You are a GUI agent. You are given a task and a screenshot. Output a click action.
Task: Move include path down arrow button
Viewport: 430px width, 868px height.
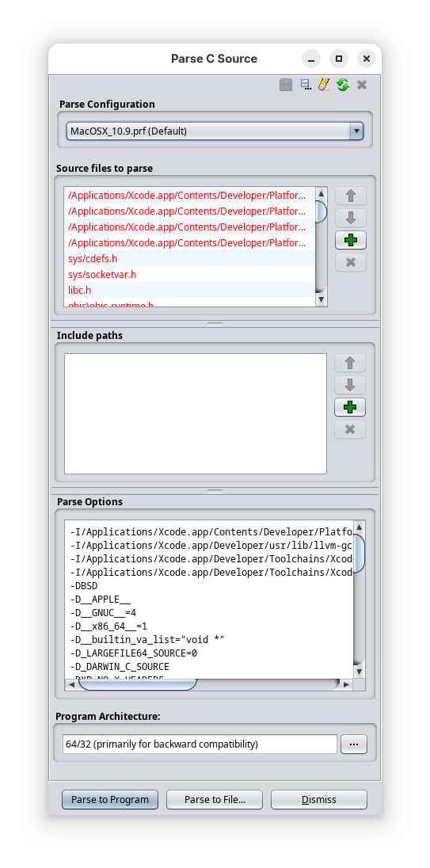(x=350, y=385)
